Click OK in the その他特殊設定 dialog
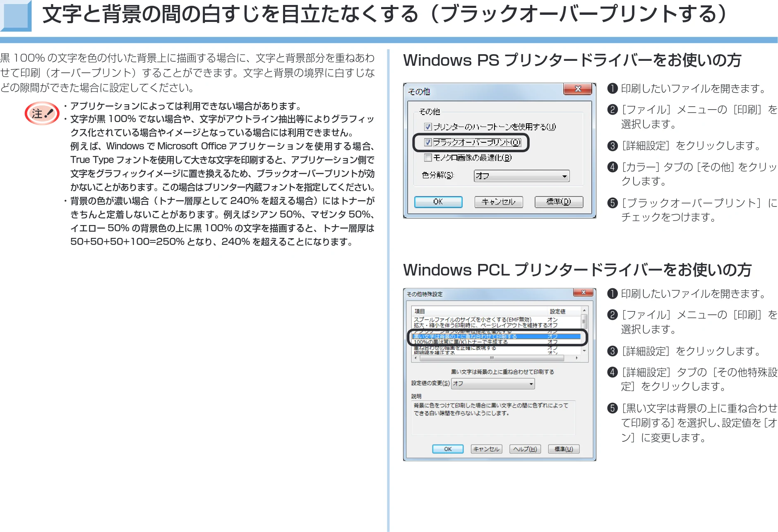778x532 pixels. (448, 449)
